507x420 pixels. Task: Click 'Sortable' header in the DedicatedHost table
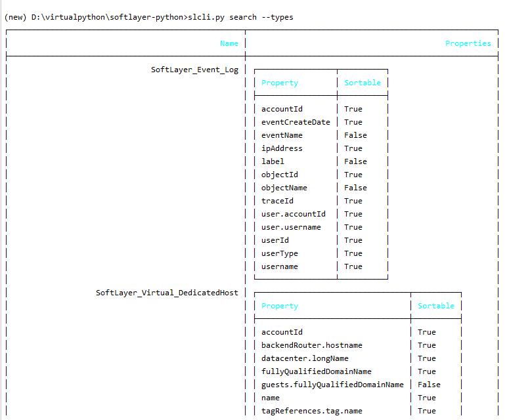pos(436,306)
